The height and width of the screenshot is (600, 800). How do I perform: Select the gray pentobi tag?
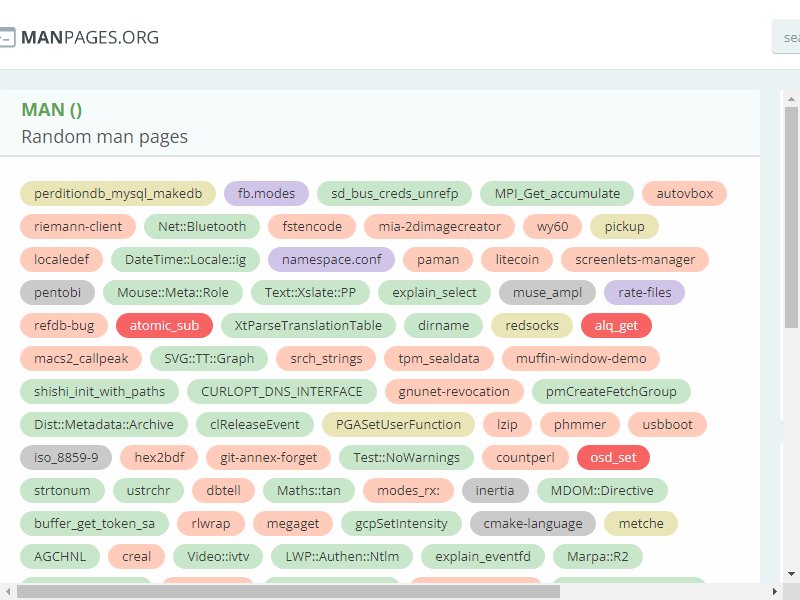57,292
